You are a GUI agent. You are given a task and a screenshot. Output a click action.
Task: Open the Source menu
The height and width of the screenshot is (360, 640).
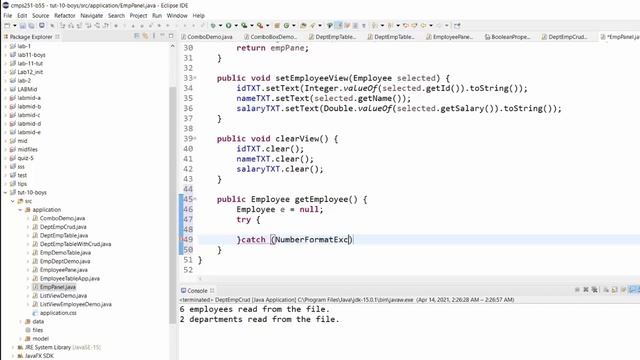[x=40, y=16]
